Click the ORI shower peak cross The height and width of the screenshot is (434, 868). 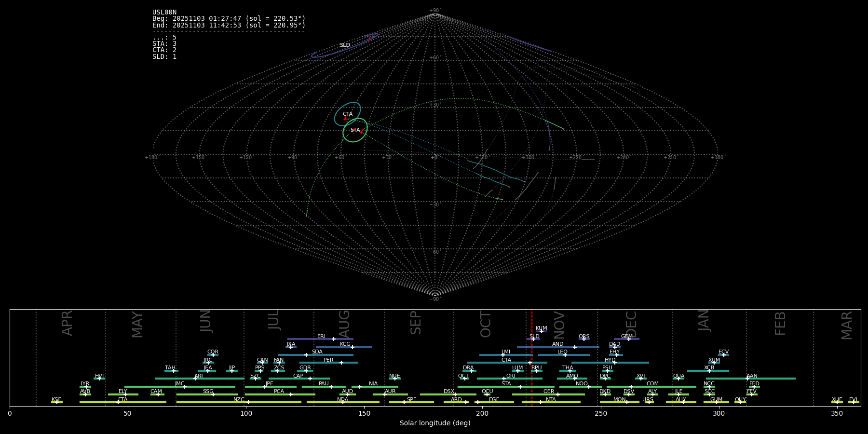(504, 379)
